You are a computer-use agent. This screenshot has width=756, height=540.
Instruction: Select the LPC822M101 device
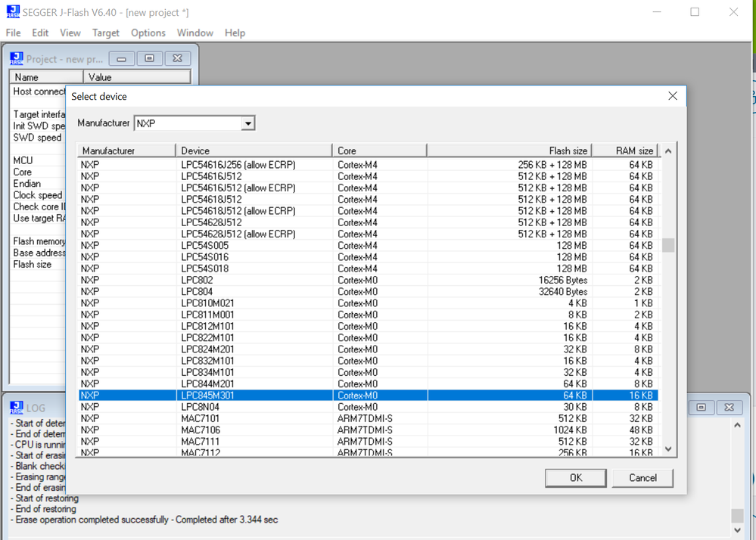369,337
